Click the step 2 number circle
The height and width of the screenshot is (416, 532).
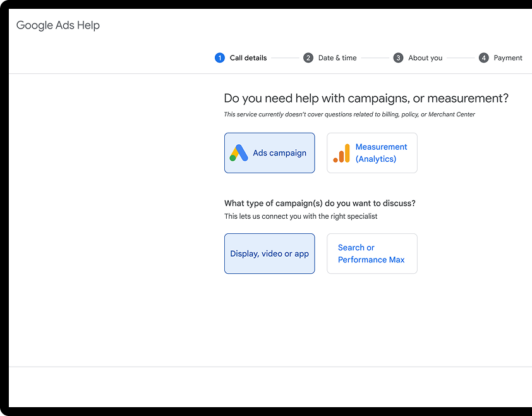point(308,58)
